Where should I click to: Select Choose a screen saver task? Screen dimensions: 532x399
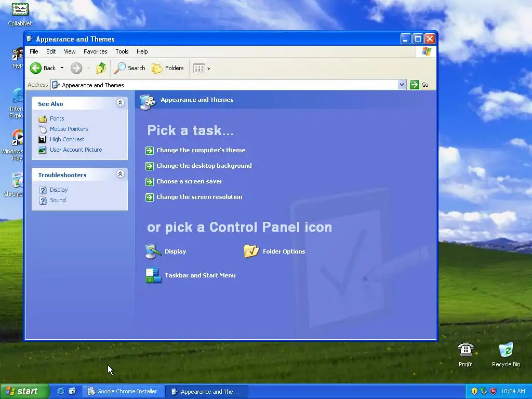pyautogui.click(x=189, y=181)
